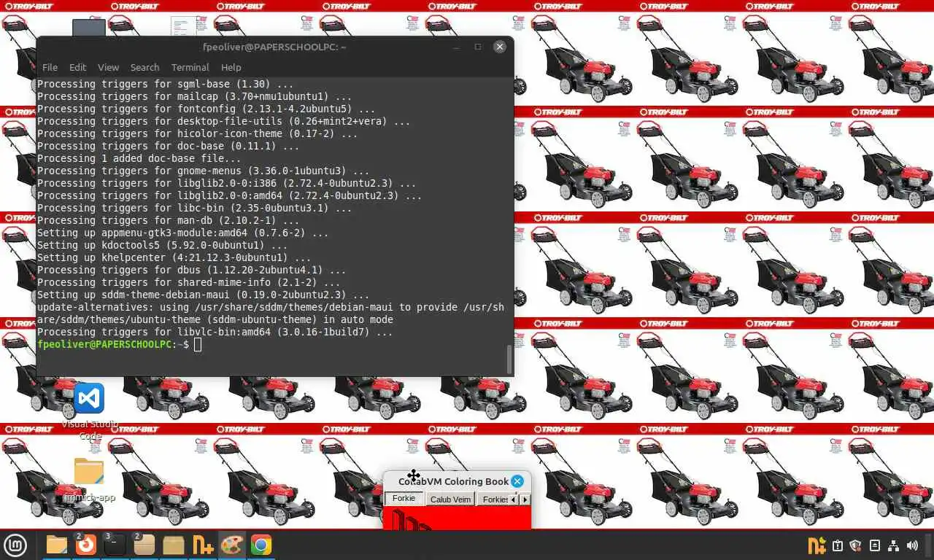Click the red Coloring Book canvas

click(x=457, y=518)
